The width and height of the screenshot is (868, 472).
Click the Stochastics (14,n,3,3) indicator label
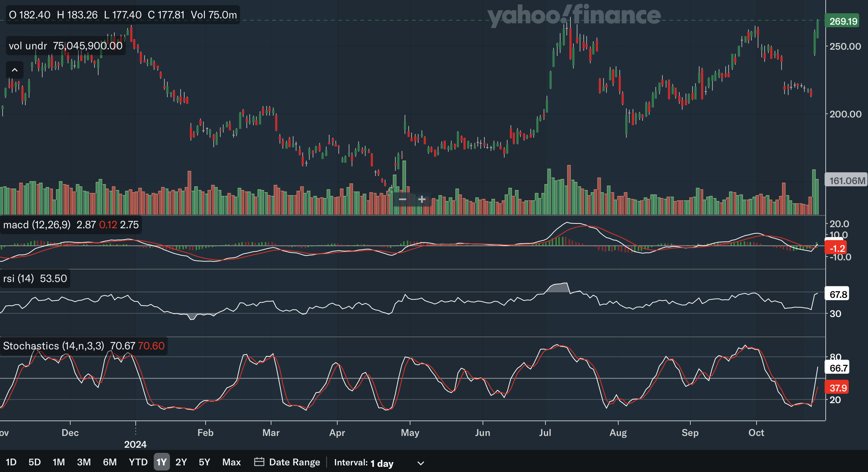coord(53,346)
